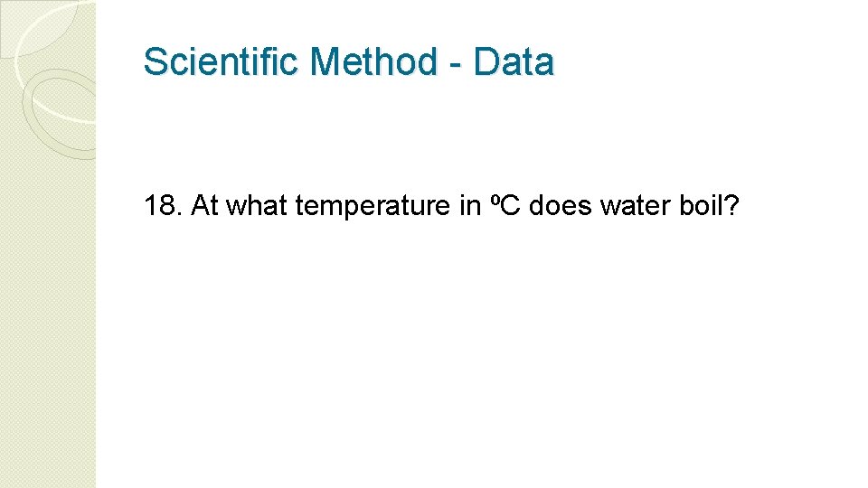Click the word "Method" in the title

click(373, 61)
